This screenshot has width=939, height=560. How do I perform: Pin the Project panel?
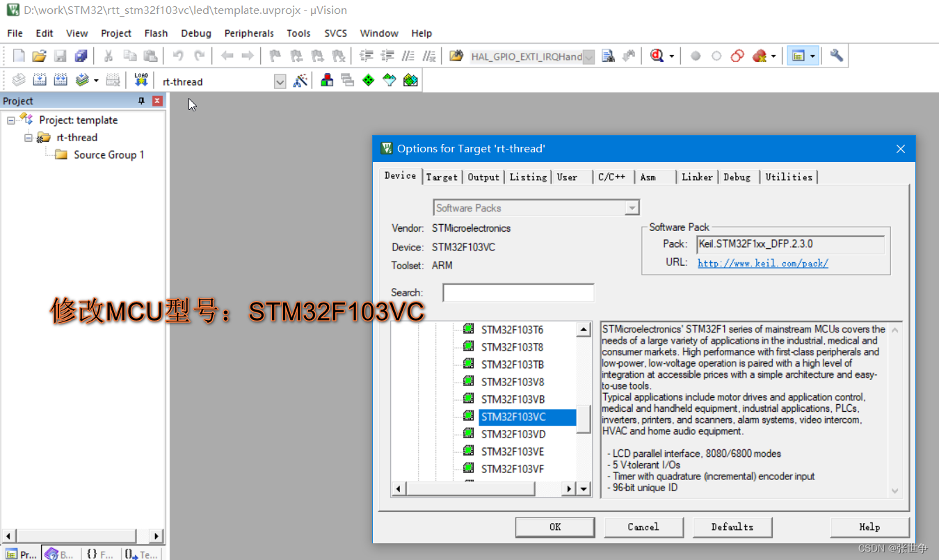(142, 101)
